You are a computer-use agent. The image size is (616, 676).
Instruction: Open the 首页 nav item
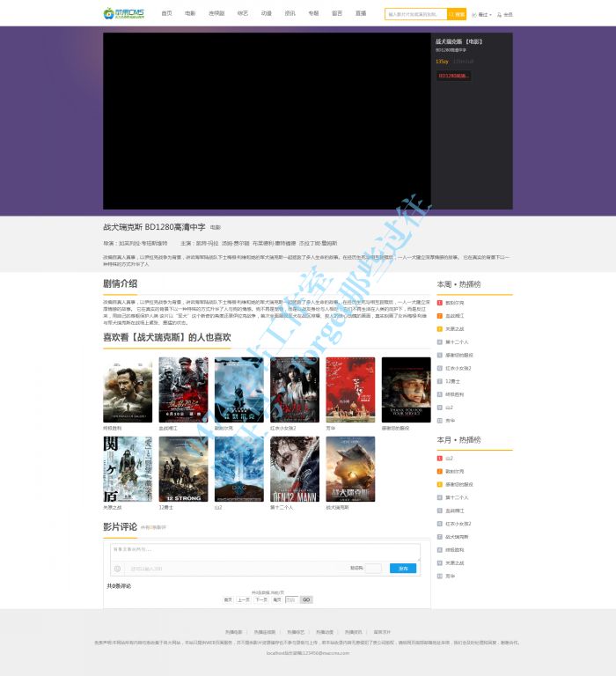tap(167, 13)
